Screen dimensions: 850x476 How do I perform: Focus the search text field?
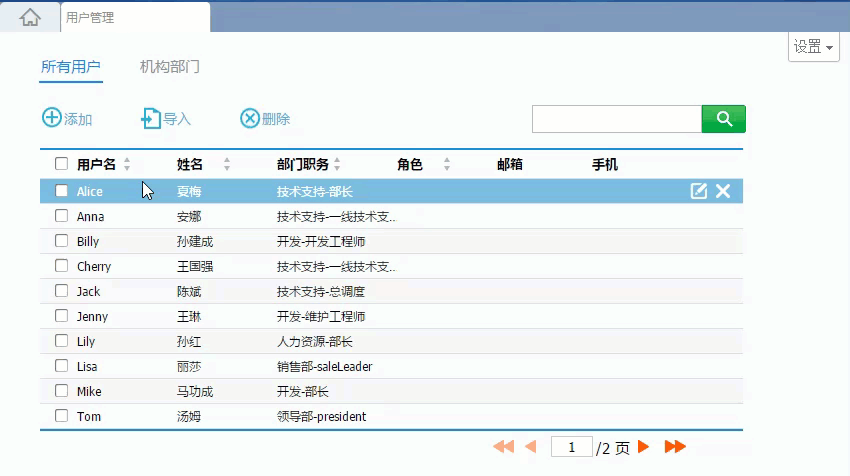tap(617, 119)
